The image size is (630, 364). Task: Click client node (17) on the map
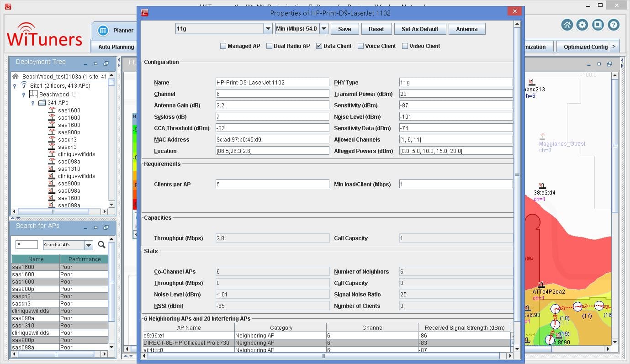[x=577, y=306]
